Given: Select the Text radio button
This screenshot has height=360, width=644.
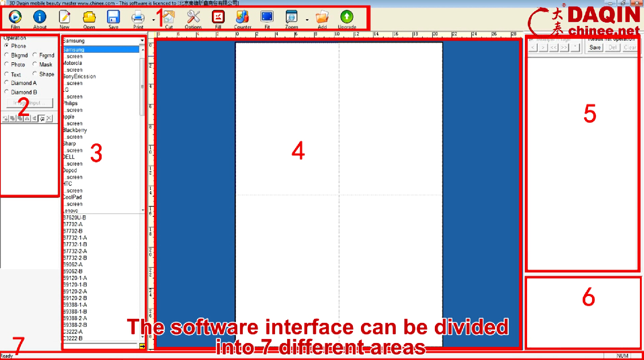Looking at the screenshot, I should [7, 74].
